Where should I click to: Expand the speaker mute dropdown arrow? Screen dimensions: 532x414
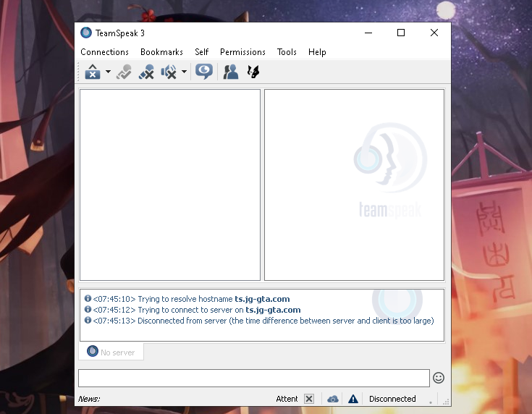pyautogui.click(x=184, y=72)
